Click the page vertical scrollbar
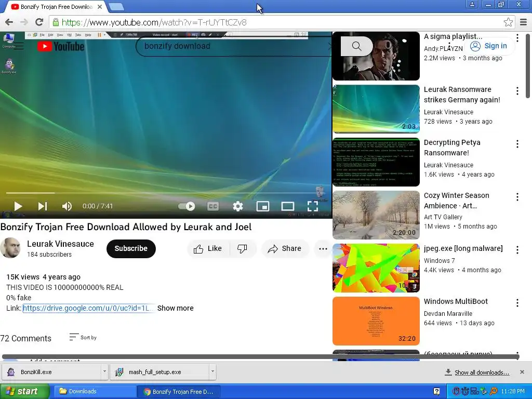 pyautogui.click(x=528, y=65)
